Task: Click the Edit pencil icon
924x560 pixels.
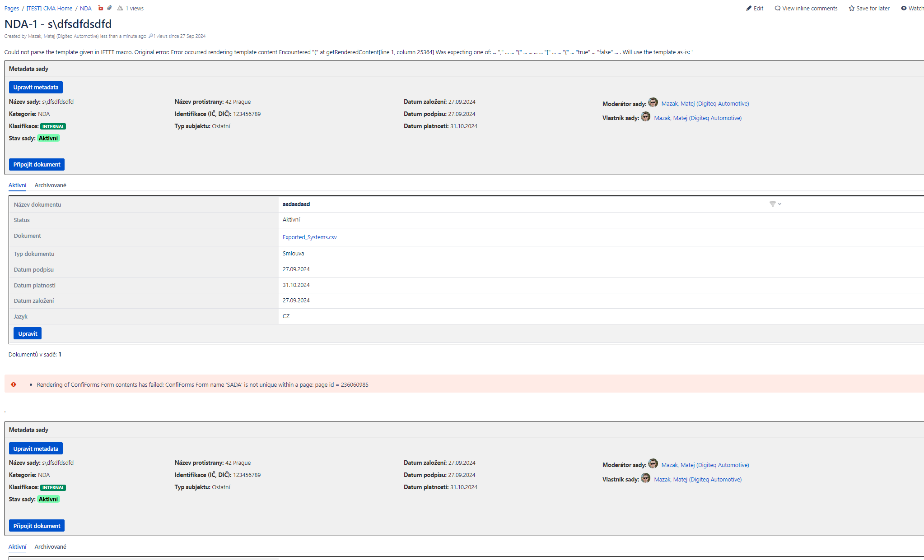Action: point(749,8)
